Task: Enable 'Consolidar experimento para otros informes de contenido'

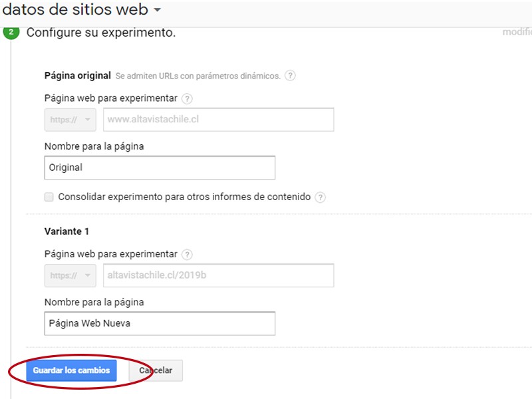Action: [48, 197]
